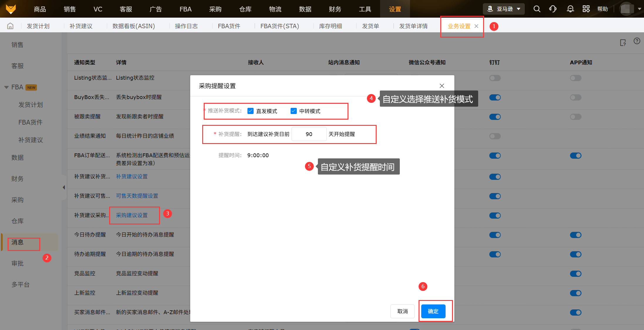Click the search magnifier icon
The width and height of the screenshot is (644, 330).
click(537, 9)
